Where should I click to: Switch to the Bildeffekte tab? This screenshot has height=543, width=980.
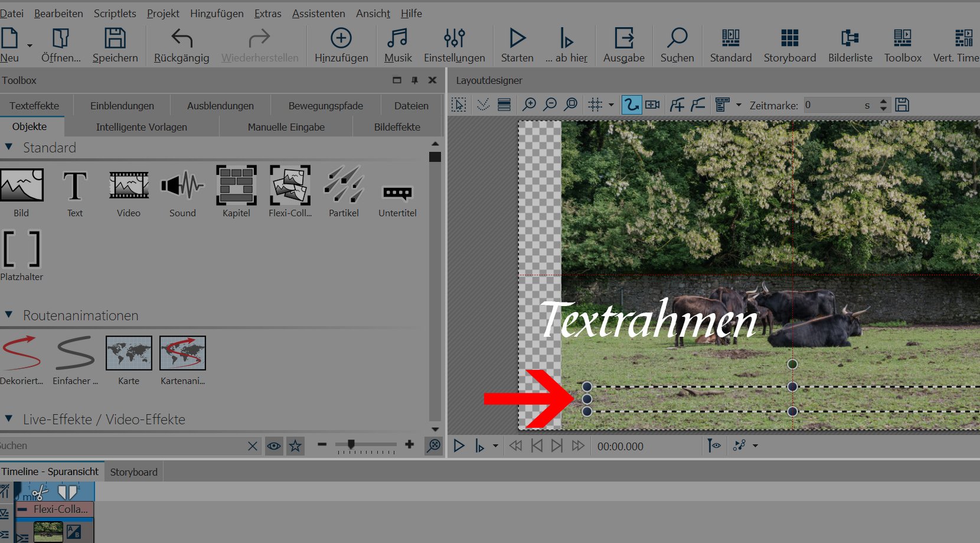point(397,127)
